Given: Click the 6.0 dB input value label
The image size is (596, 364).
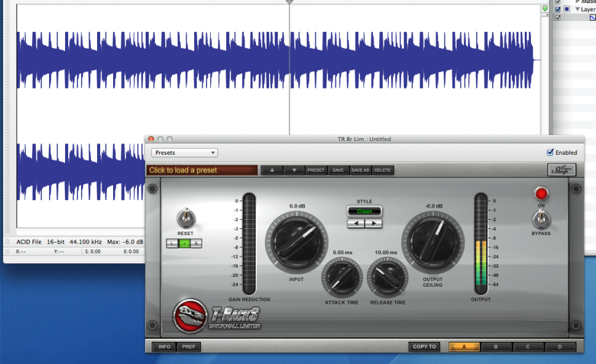Looking at the screenshot, I should pyautogui.click(x=297, y=206).
